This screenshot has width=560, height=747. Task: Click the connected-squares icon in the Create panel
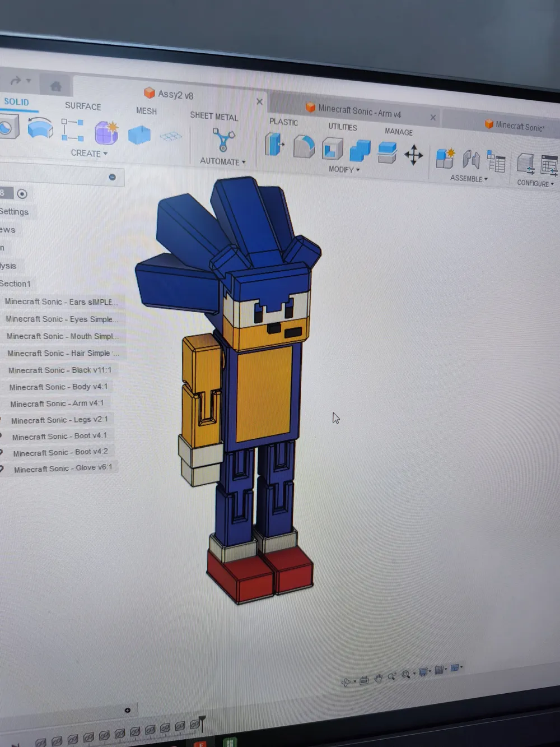point(73,130)
